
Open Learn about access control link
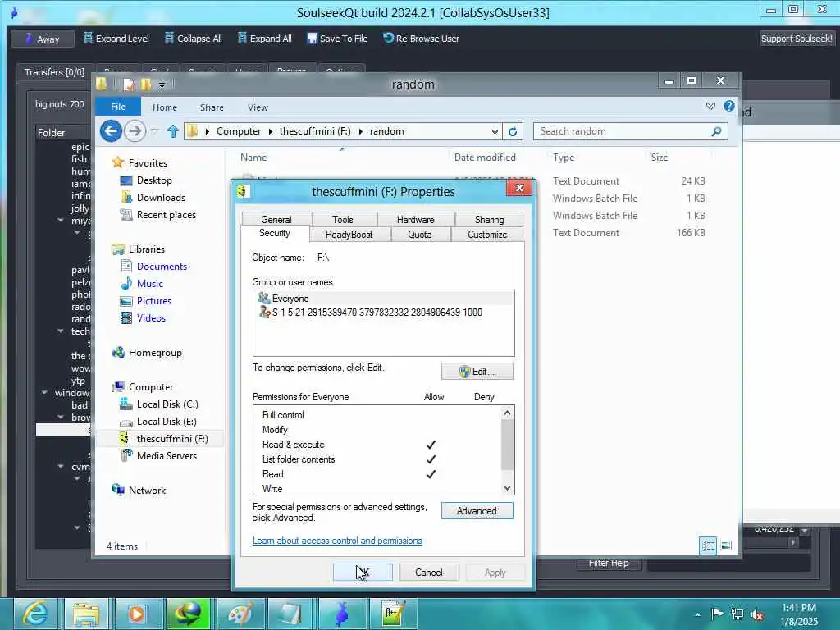pyautogui.click(x=337, y=541)
